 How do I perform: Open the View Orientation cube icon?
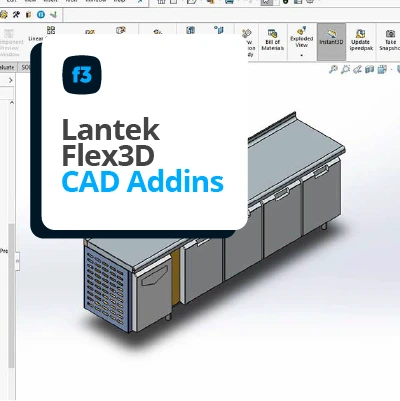coord(381,69)
